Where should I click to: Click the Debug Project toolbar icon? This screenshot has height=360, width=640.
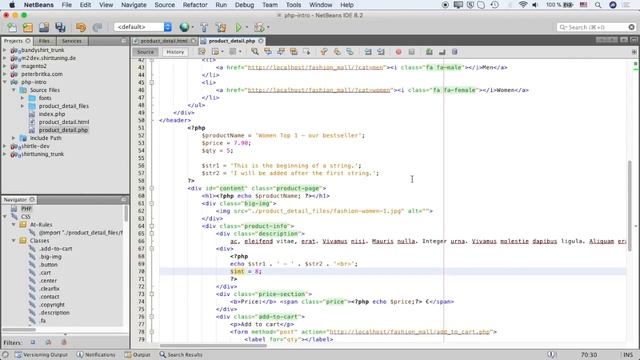pos(259,27)
